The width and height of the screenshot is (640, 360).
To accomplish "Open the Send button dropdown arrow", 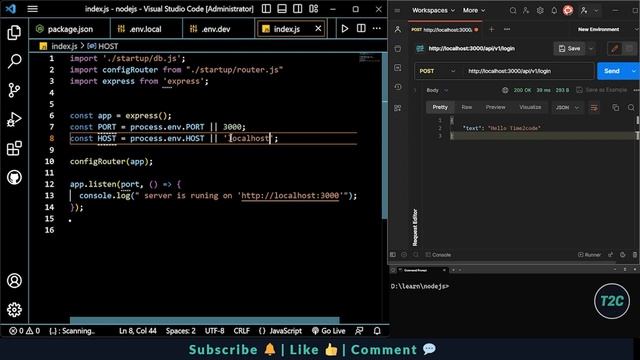I will [x=633, y=71].
